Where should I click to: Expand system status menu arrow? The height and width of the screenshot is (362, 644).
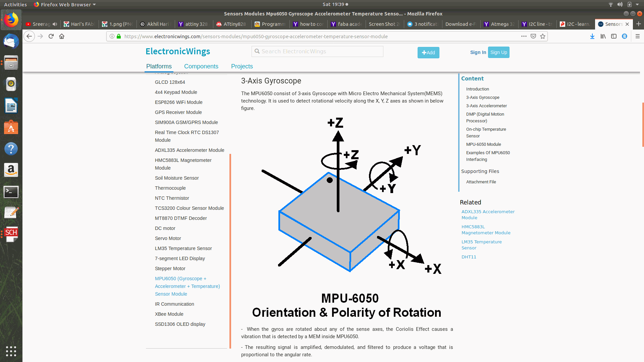click(x=637, y=4)
